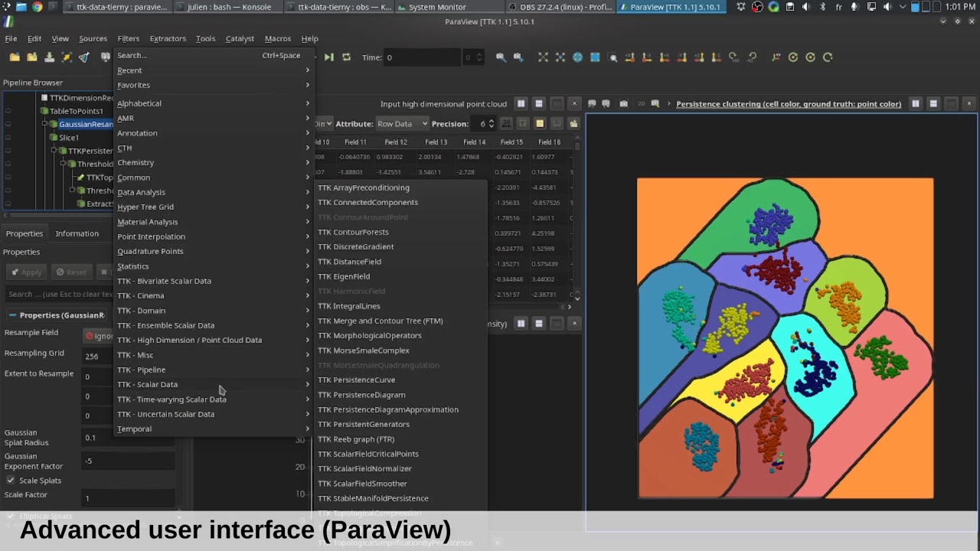Toggle 2D interaction mode in render view
980x551 pixels.
[642, 104]
